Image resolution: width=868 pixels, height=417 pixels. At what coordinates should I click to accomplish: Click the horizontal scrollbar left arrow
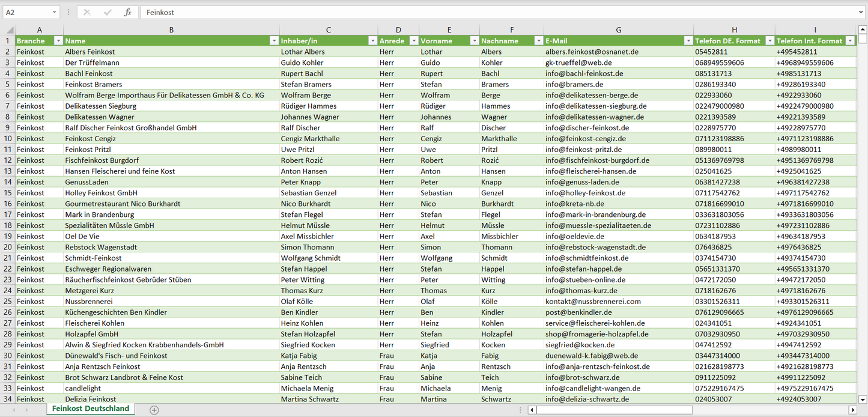point(532,410)
